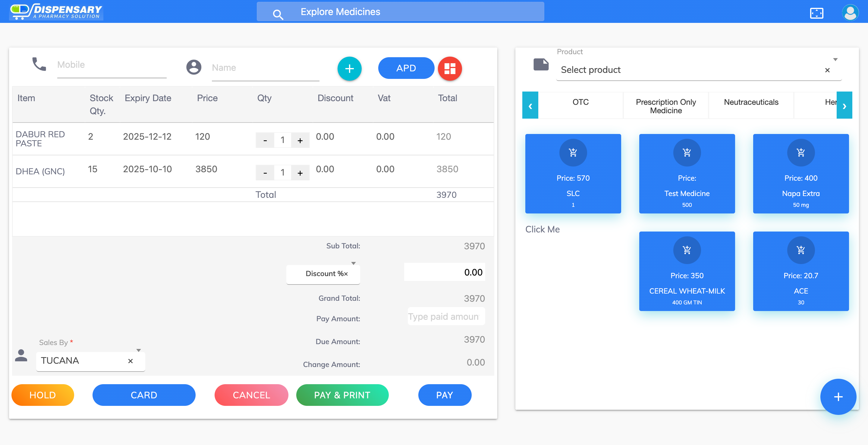Increase quantity of DABUR RED PASTE
The width and height of the screenshot is (868, 445).
tap(300, 140)
